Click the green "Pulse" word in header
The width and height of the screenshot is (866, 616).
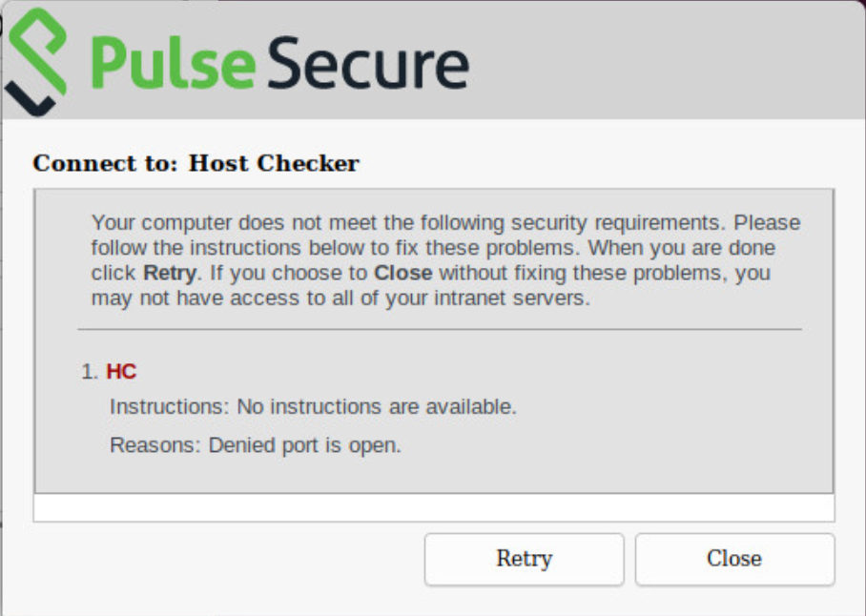point(173,62)
